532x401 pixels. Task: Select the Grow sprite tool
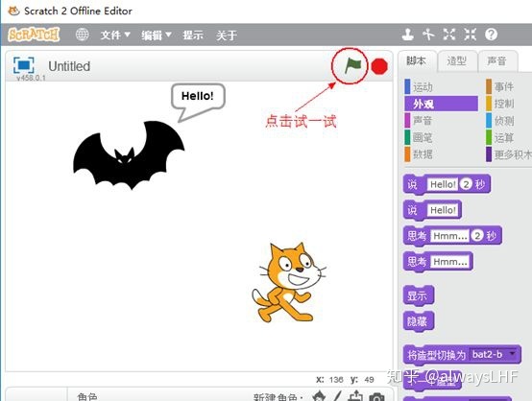tap(449, 35)
